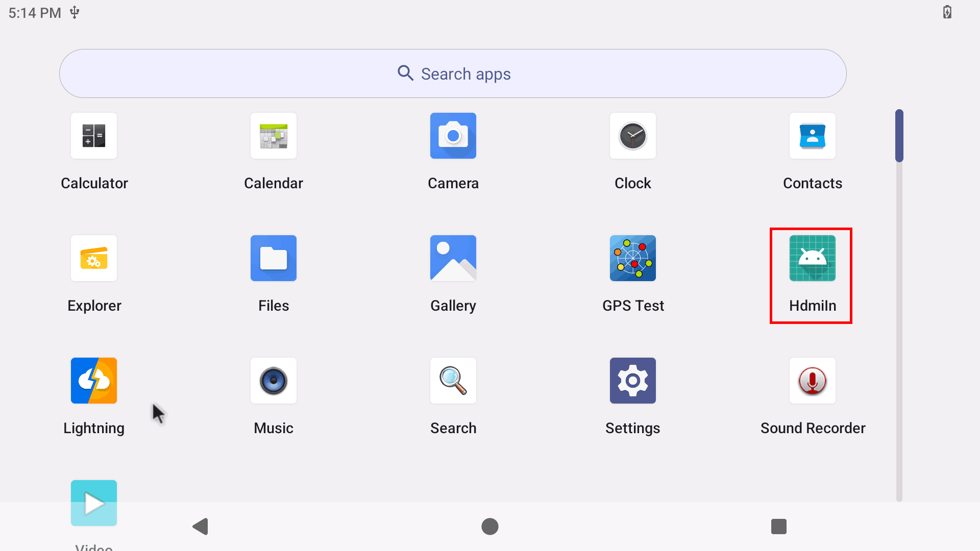Viewport: 980px width, 551px height.
Task: Tap the Home navigation button
Action: point(490,527)
